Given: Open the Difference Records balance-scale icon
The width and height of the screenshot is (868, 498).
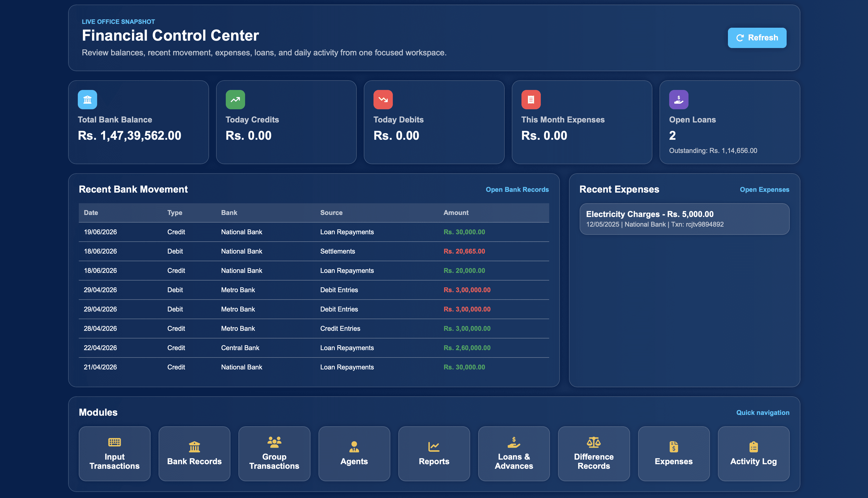Looking at the screenshot, I should [x=593, y=442].
